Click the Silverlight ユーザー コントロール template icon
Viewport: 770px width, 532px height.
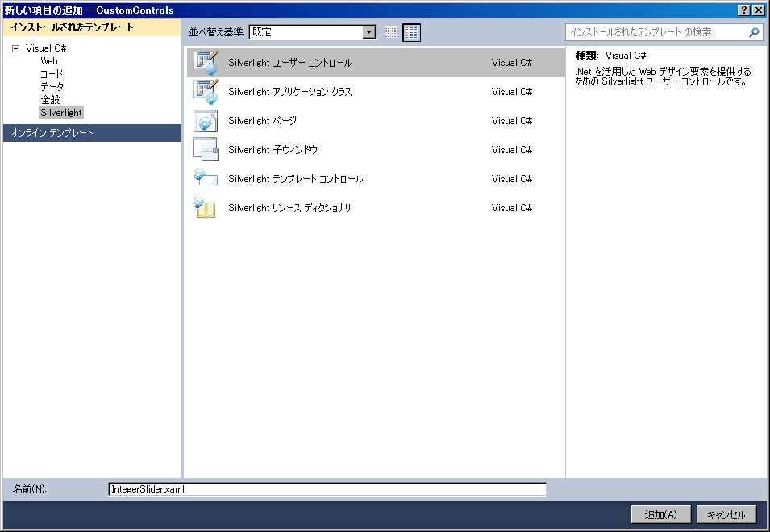pos(206,63)
